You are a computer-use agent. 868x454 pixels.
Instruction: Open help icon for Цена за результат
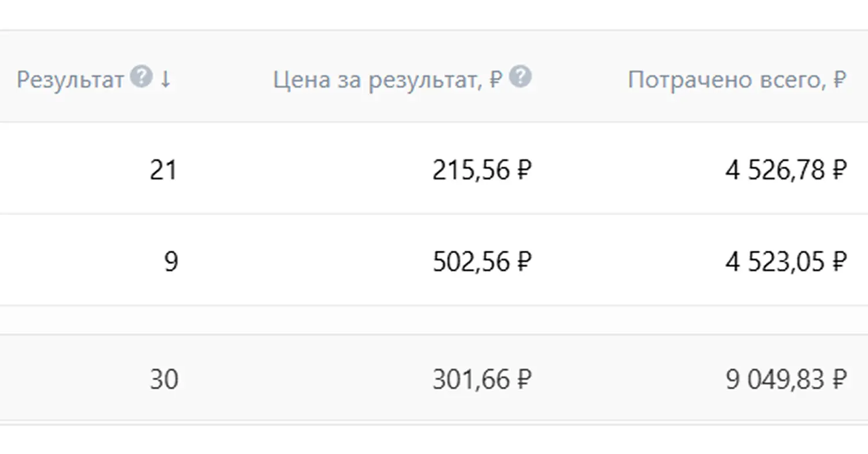click(x=521, y=77)
